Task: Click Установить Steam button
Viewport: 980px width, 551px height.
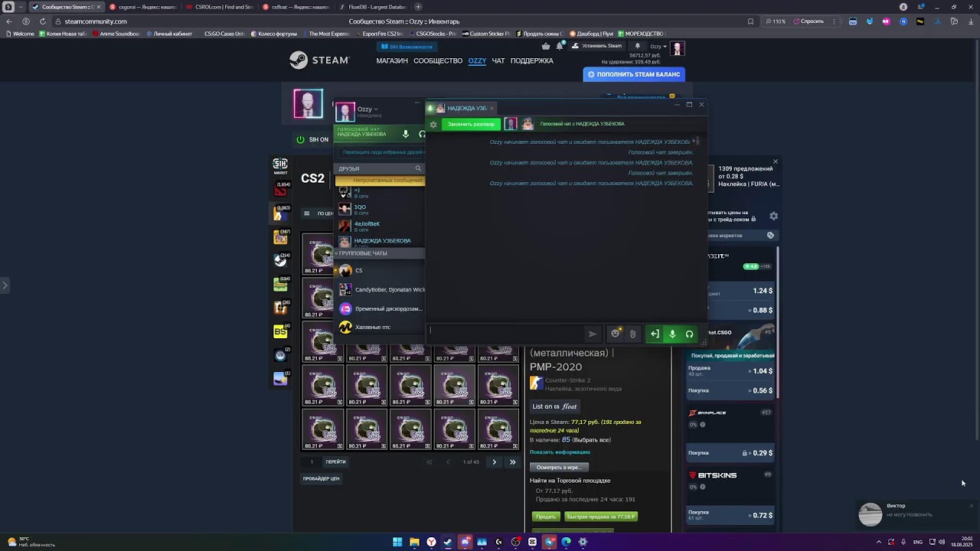Action: coord(597,46)
